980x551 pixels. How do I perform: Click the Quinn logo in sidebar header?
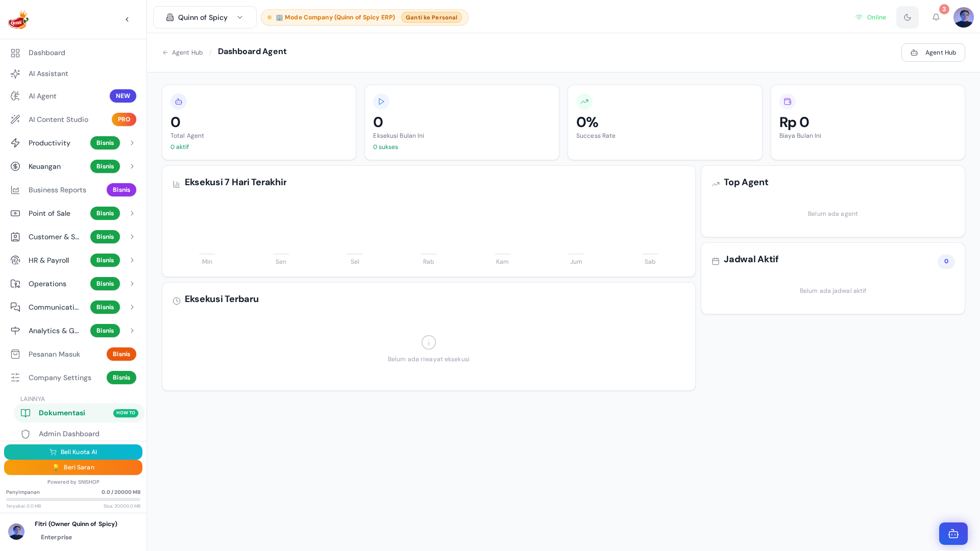click(18, 19)
